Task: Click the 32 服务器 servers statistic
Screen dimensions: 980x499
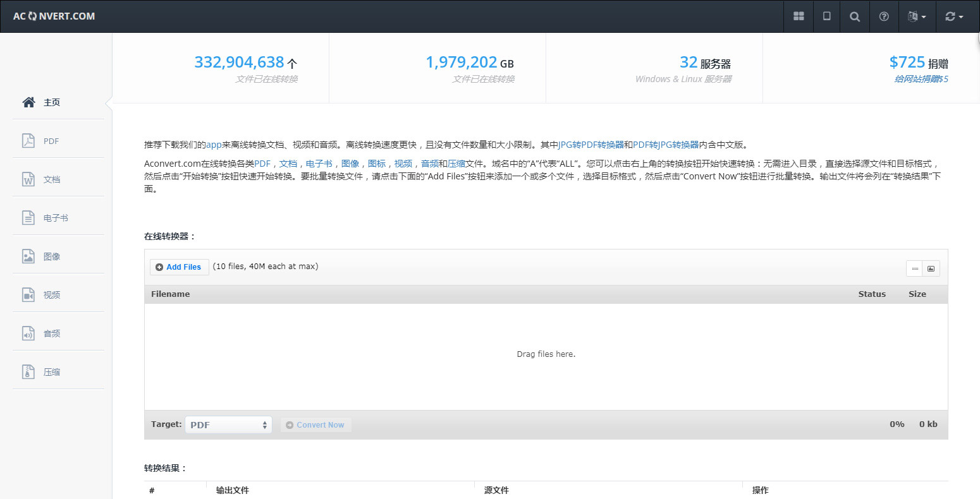Action: [x=705, y=63]
